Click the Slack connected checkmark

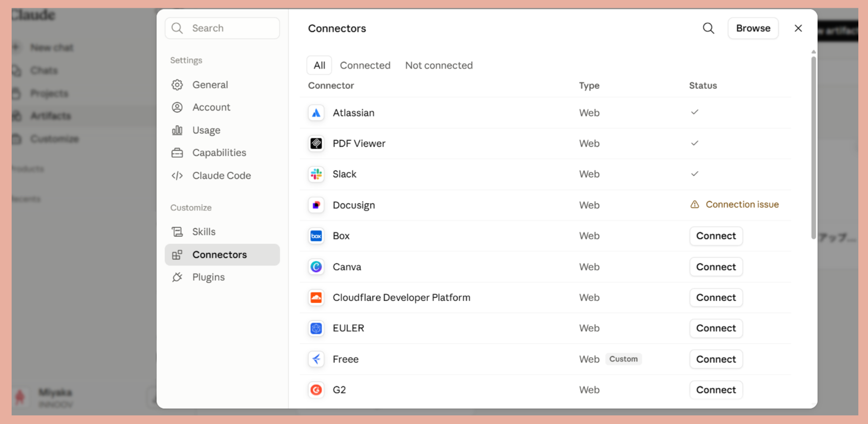click(x=695, y=173)
